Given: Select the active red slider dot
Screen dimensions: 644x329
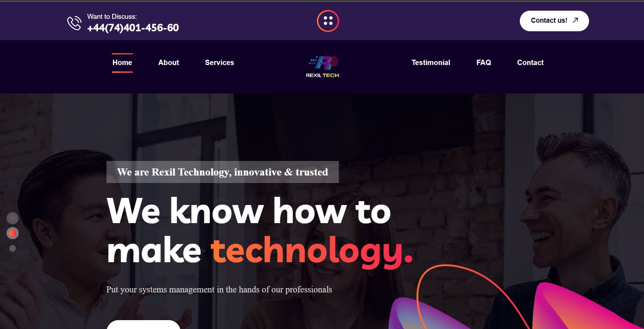Looking at the screenshot, I should point(12,233).
